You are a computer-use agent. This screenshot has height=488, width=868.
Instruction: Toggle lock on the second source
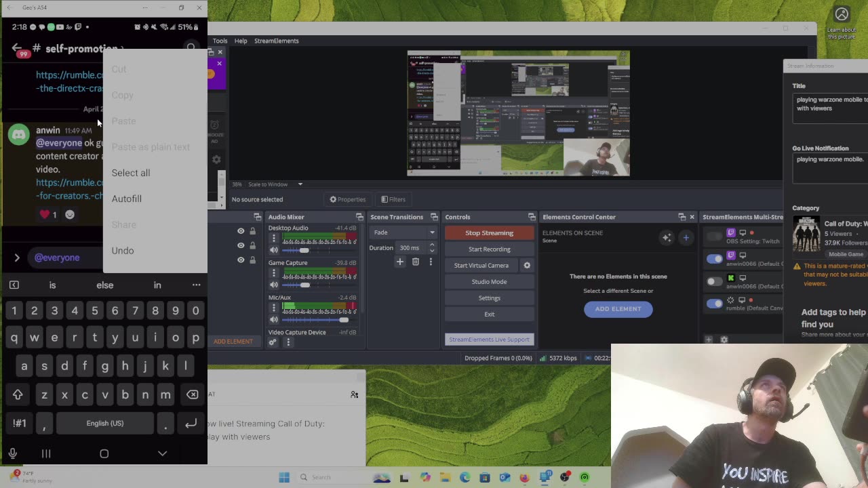252,245
